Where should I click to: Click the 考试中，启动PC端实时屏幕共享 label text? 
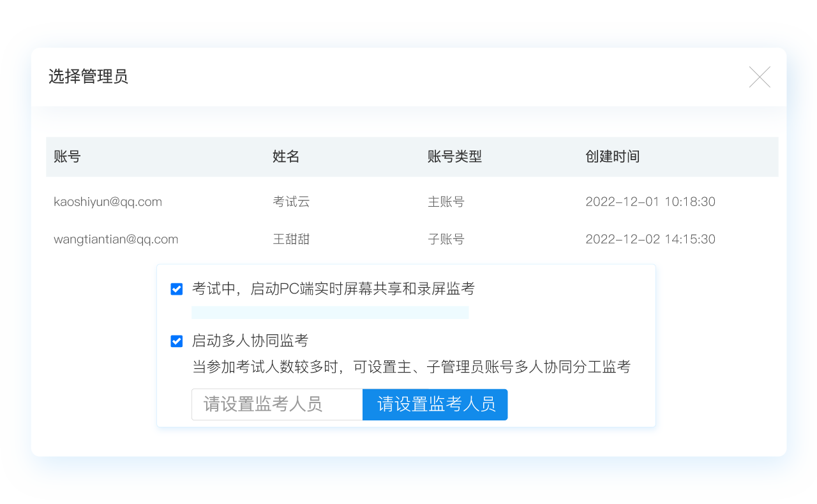(x=333, y=289)
